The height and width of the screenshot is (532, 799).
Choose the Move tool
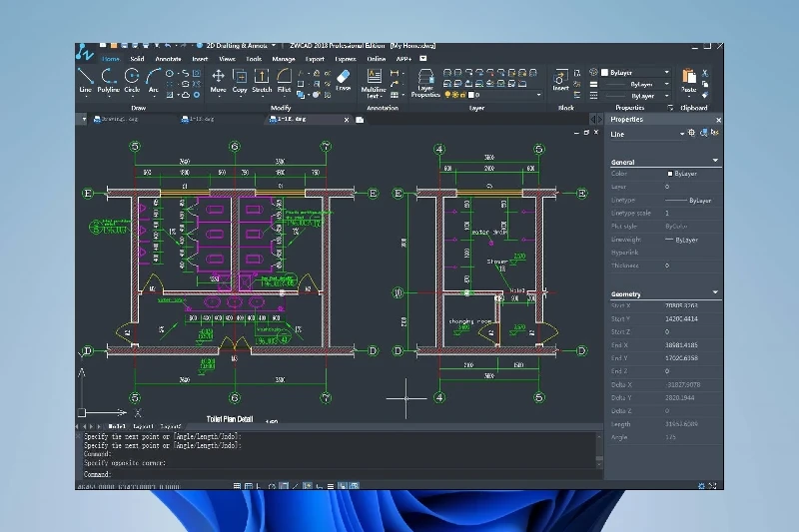coord(219,78)
